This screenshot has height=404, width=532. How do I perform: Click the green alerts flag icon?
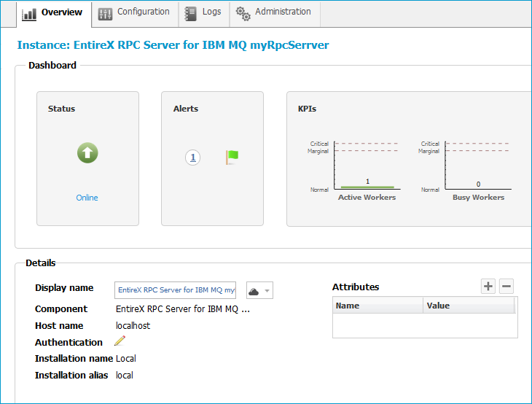tap(232, 158)
